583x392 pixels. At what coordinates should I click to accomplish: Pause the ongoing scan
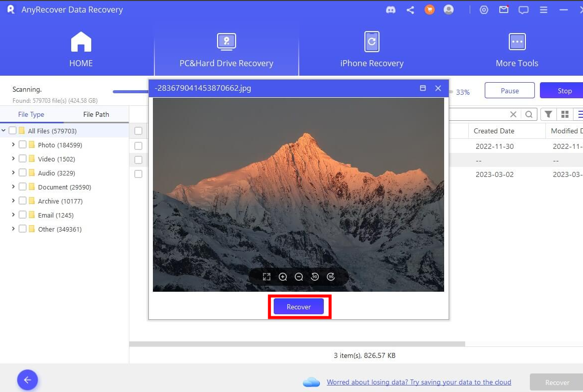pyautogui.click(x=509, y=90)
